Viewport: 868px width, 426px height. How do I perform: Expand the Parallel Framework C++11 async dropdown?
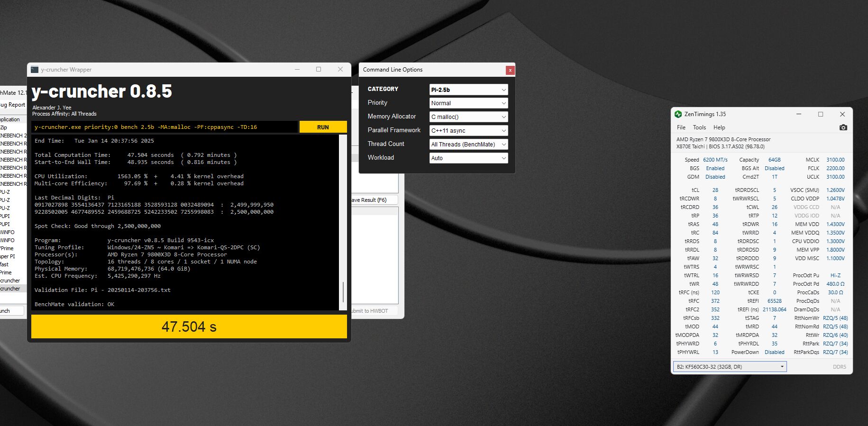coord(468,130)
